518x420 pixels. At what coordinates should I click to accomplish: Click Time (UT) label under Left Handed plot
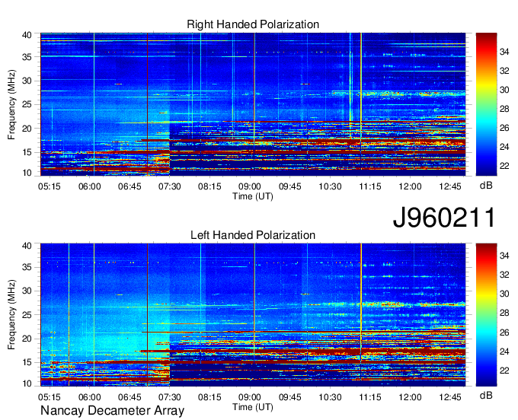(253, 407)
